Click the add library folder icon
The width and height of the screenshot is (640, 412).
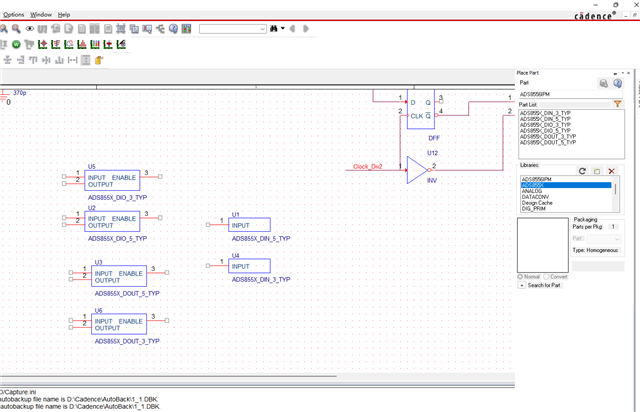pos(597,171)
